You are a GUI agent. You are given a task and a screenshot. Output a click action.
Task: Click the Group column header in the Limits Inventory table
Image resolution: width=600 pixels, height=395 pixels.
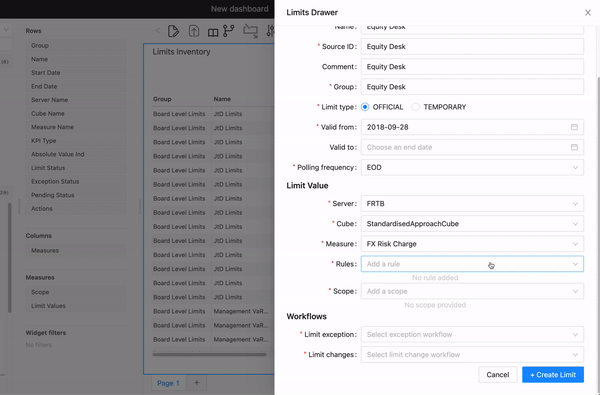pyautogui.click(x=162, y=99)
